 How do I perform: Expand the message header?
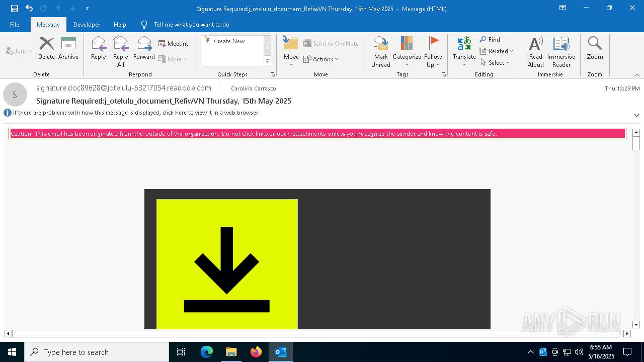pyautogui.click(x=636, y=115)
